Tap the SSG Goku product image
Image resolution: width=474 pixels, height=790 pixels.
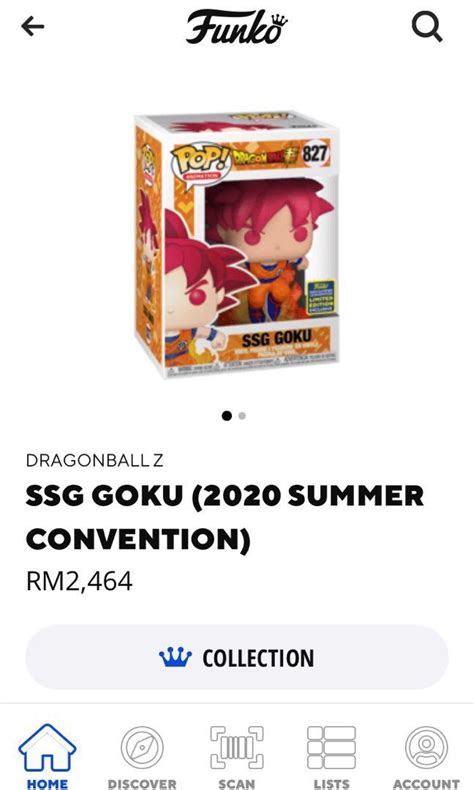click(237, 245)
